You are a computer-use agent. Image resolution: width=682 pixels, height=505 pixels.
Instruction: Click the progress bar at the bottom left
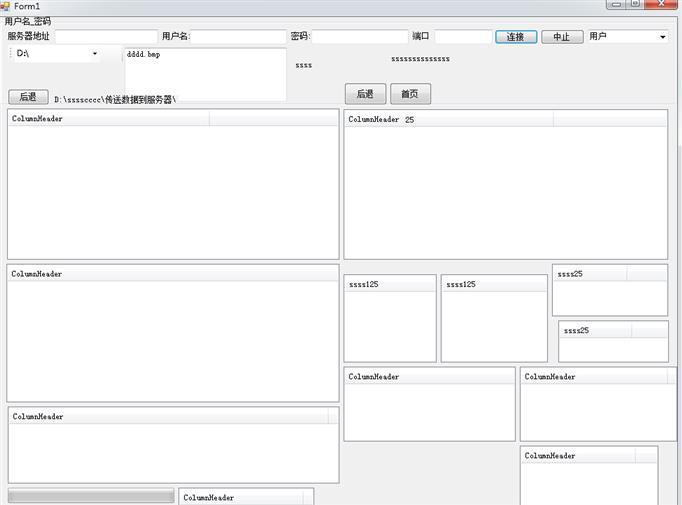pyautogui.click(x=91, y=496)
